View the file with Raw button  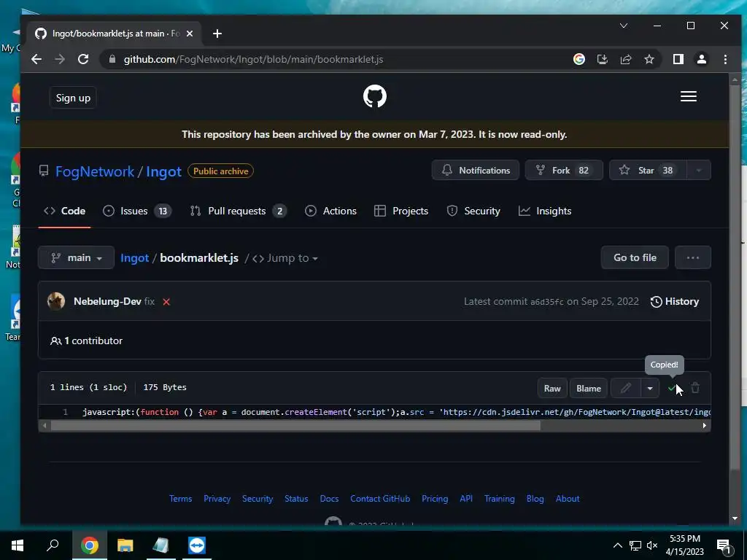click(553, 388)
